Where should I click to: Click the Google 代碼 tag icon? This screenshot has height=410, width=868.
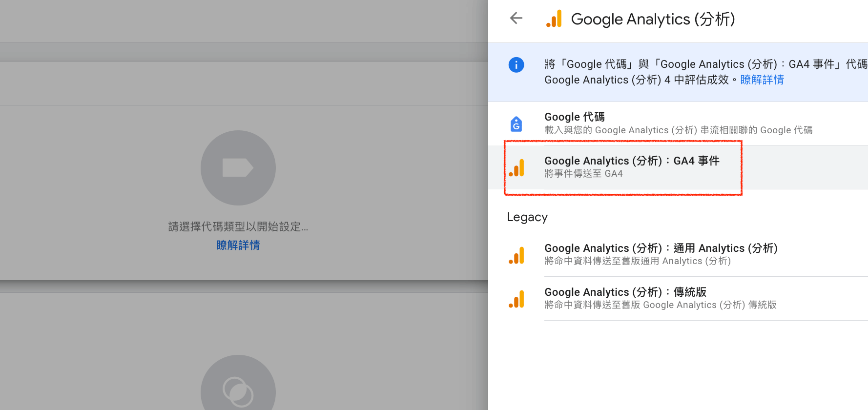(516, 124)
